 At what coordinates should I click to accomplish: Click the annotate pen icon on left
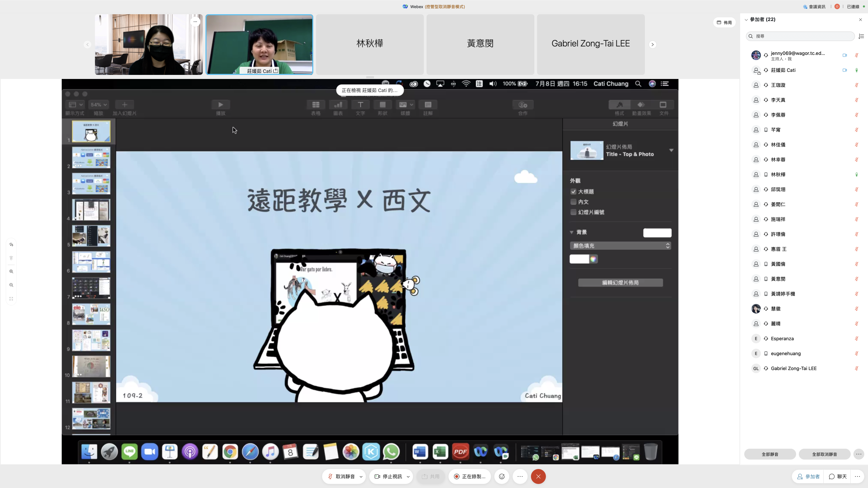[11, 244]
